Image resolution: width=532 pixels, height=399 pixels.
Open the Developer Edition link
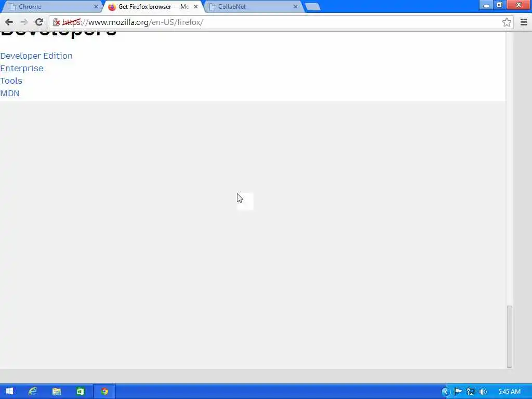pyautogui.click(x=36, y=56)
